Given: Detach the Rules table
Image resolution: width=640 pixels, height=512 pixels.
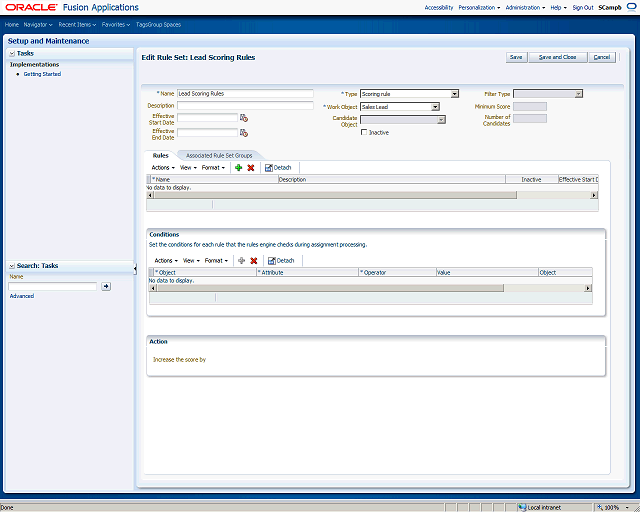Looking at the screenshot, I should coord(278,167).
